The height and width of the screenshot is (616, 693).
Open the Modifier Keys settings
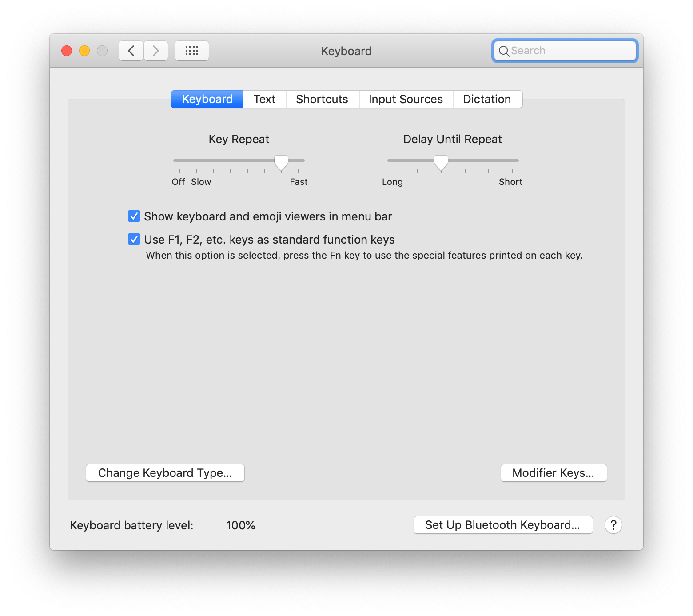554,473
